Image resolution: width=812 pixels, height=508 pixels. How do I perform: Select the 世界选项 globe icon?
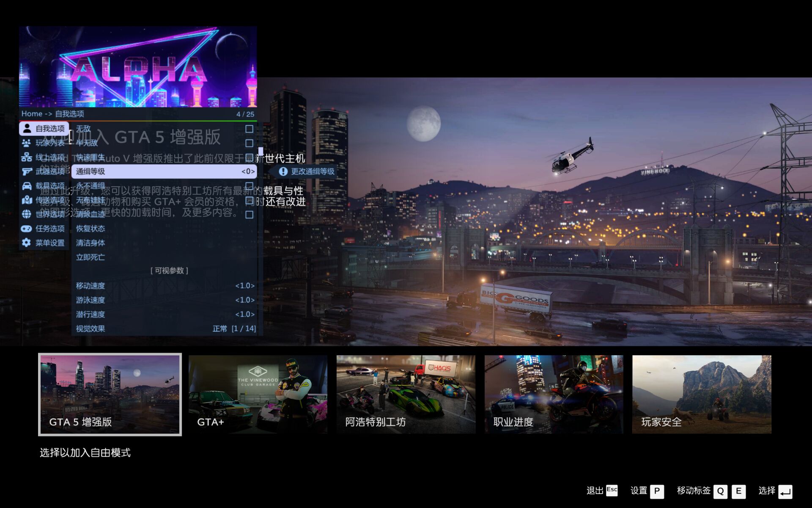[x=26, y=214]
